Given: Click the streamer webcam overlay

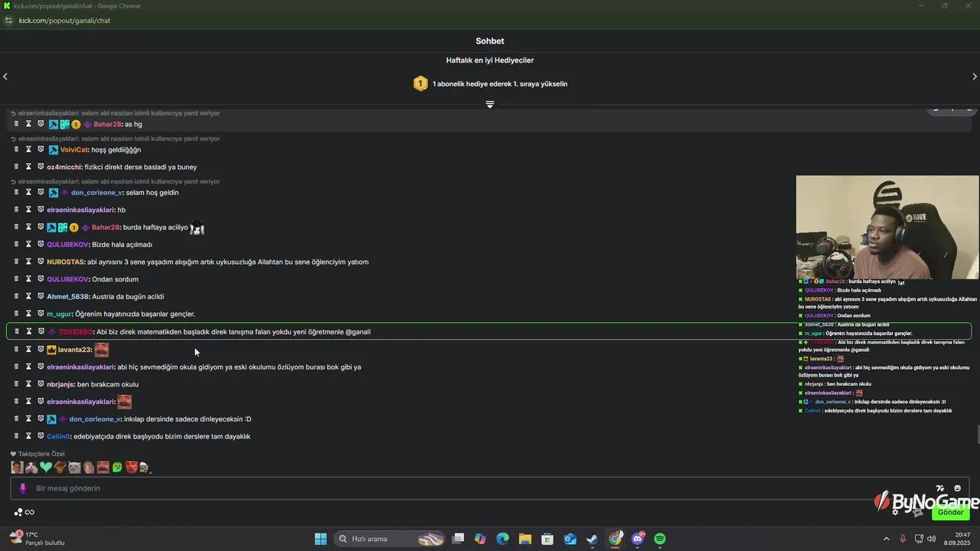Looking at the screenshot, I should click(x=887, y=227).
